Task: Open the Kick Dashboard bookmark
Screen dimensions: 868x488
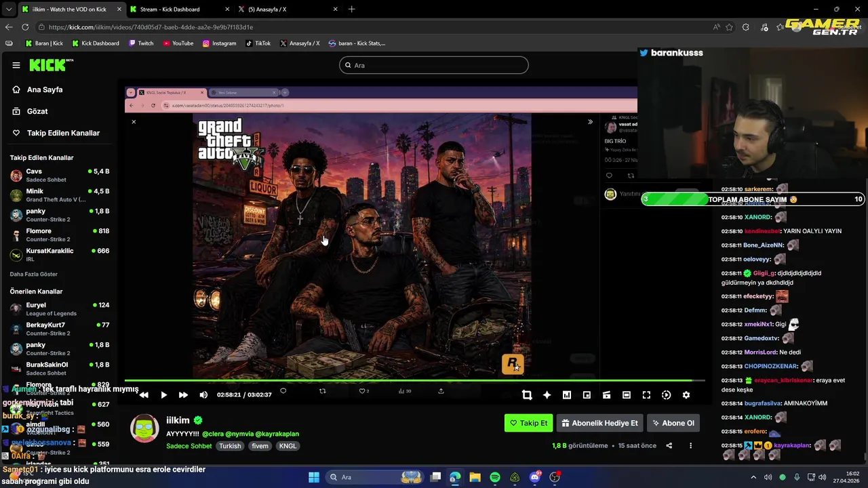Action: click(x=95, y=43)
